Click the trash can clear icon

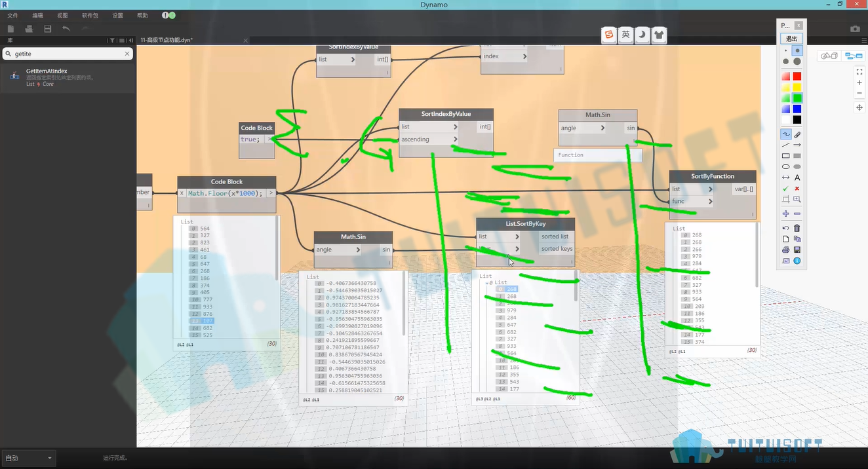click(x=797, y=228)
